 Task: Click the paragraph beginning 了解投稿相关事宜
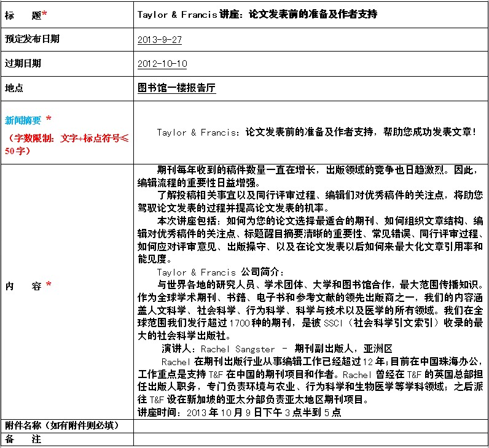pyautogui.click(x=310, y=201)
